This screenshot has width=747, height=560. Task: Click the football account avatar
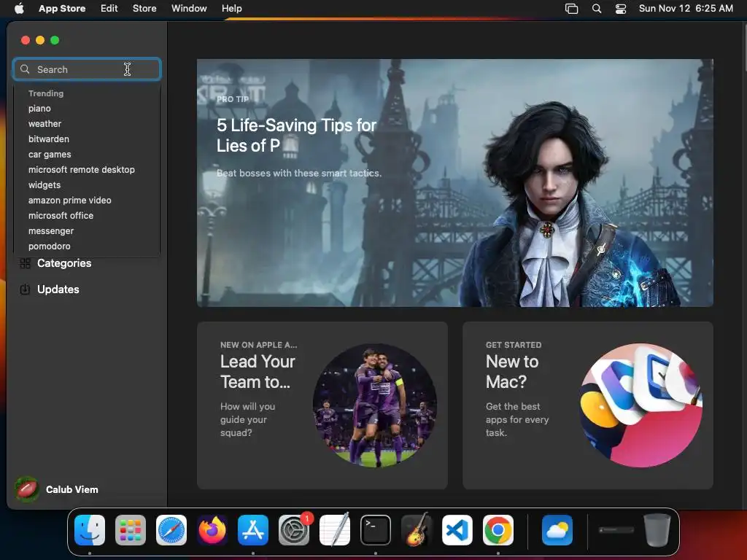(x=27, y=489)
